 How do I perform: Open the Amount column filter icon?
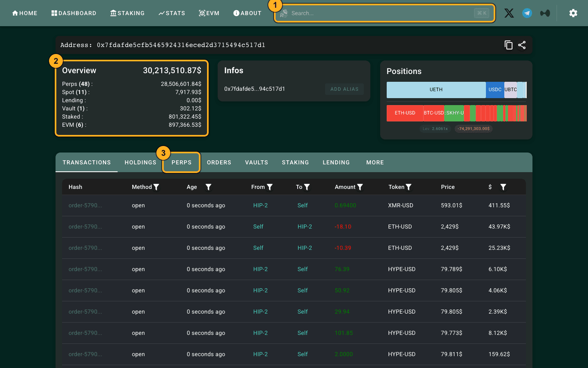coord(360,187)
